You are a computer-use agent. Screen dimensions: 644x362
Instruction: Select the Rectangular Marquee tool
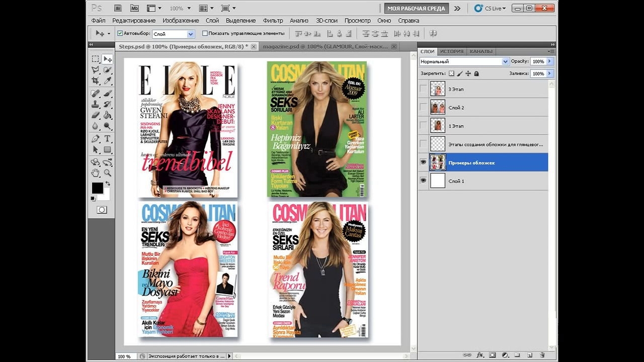(95, 59)
